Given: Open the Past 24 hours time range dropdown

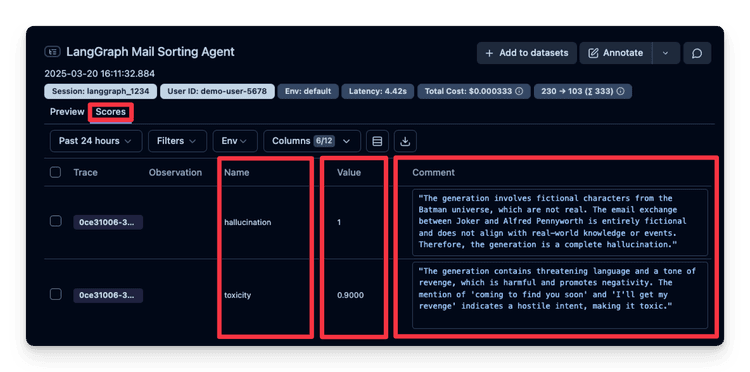Looking at the screenshot, I should point(96,141).
